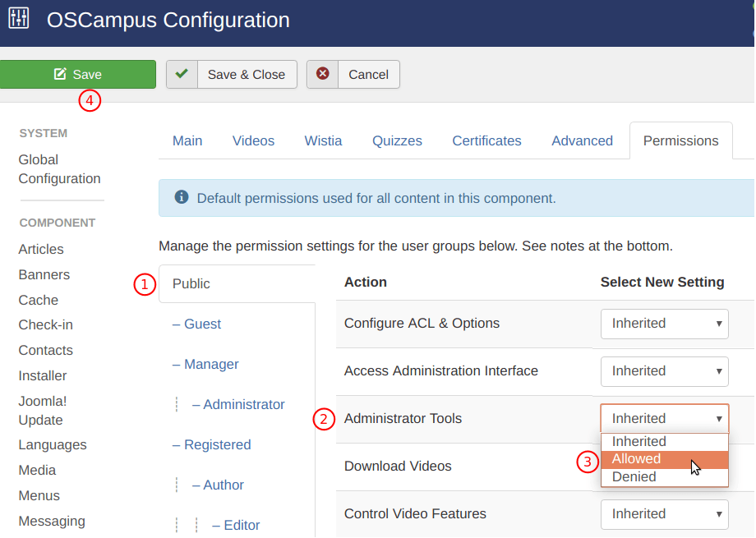Open Global Configuration in sidebar
The width and height of the screenshot is (756, 538).
pos(59,168)
